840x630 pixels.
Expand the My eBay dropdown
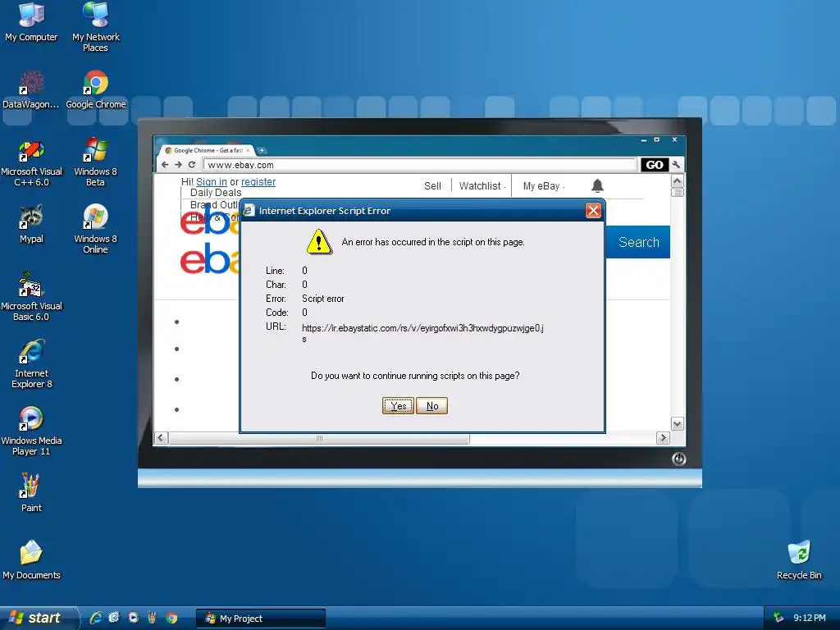point(543,186)
